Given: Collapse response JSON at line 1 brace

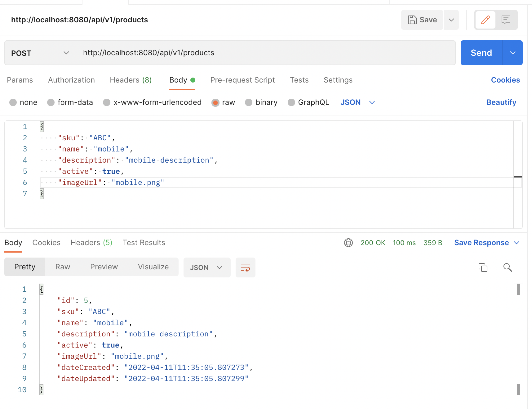Looking at the screenshot, I should pyautogui.click(x=41, y=289).
